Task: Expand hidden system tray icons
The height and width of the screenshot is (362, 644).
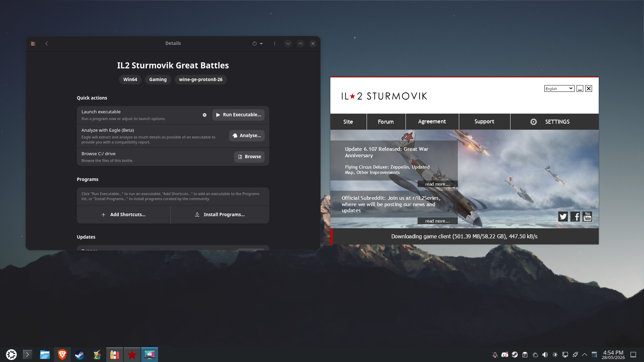Action: tap(585, 355)
